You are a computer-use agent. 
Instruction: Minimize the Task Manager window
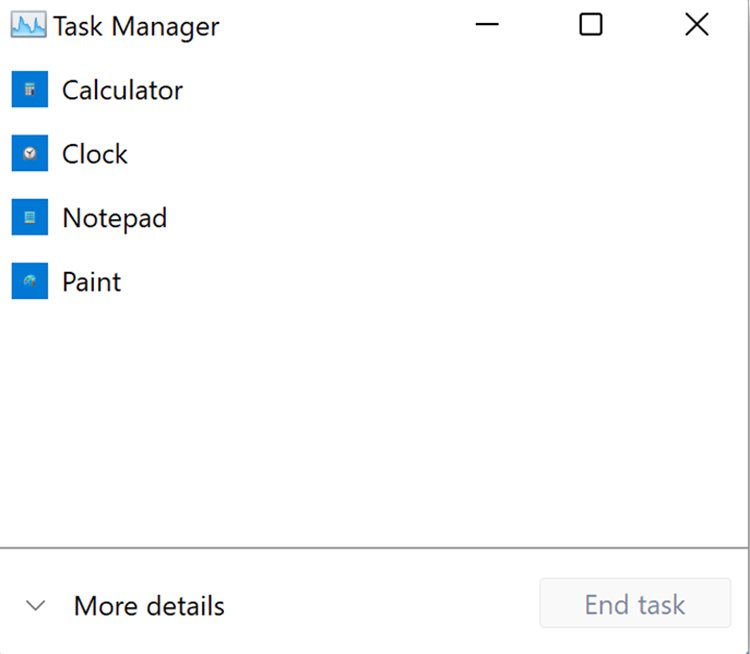pos(487,25)
